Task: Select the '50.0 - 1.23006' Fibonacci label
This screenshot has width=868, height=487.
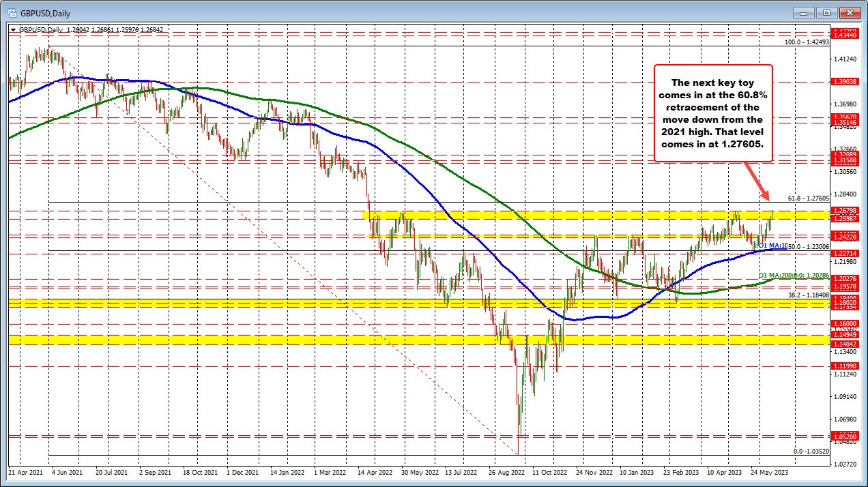Action: [x=809, y=246]
